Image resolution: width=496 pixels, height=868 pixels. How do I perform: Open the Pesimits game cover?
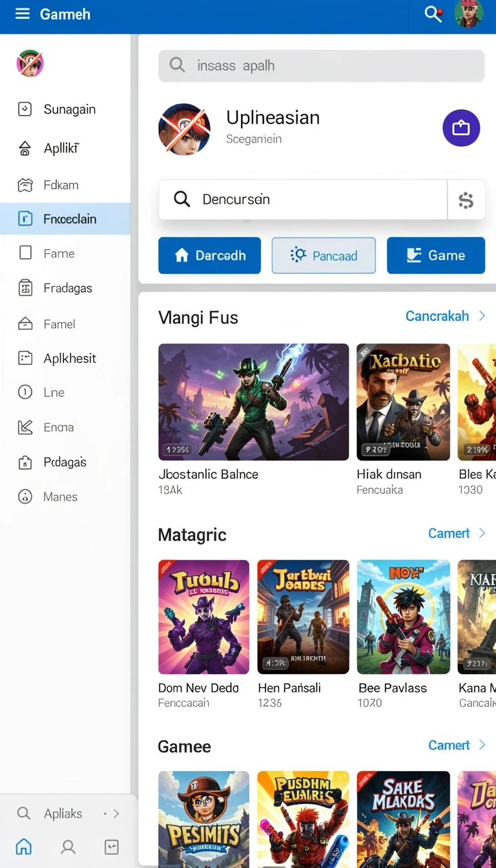(203, 818)
